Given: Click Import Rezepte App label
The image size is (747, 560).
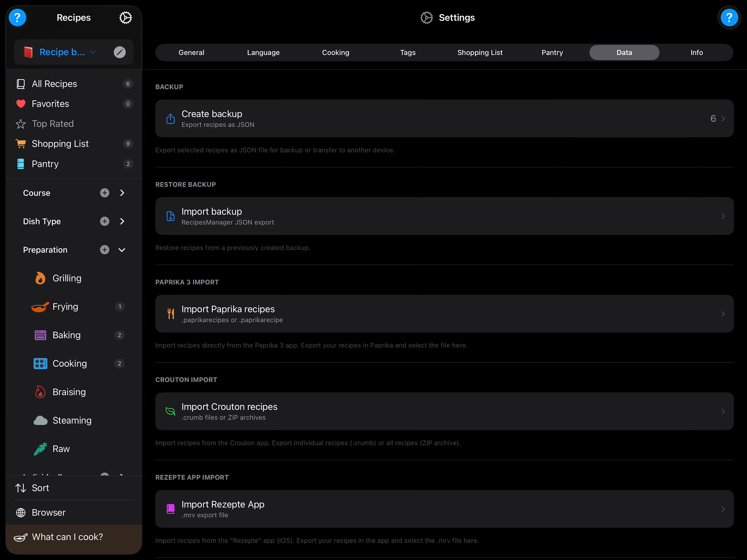Looking at the screenshot, I should tap(223, 504).
